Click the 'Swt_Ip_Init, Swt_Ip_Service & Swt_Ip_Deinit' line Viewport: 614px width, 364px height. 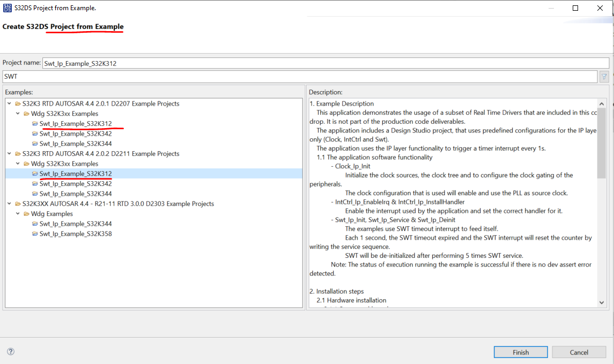(393, 220)
